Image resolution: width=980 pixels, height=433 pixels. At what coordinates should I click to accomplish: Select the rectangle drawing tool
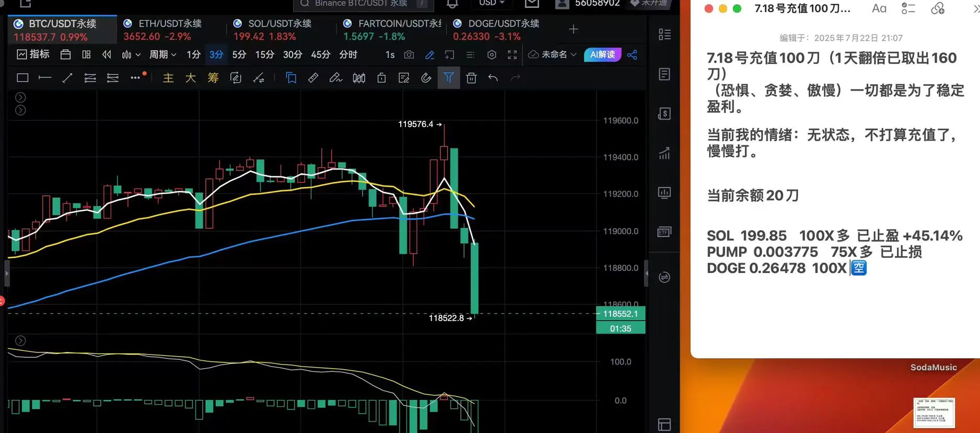pos(22,78)
